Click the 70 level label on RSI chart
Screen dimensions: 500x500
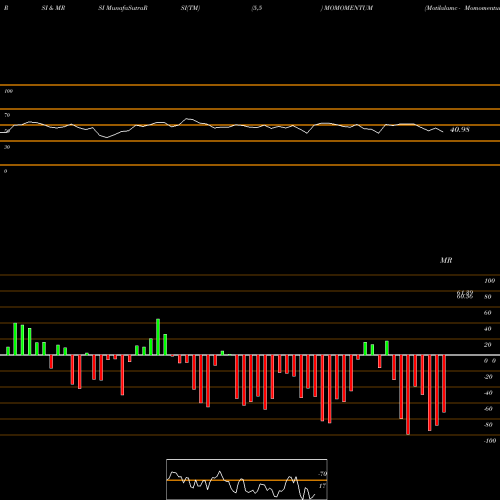(7, 115)
